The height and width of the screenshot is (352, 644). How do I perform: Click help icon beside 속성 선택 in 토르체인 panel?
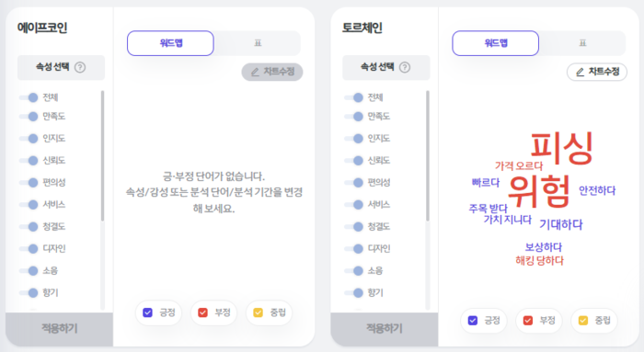tap(405, 67)
